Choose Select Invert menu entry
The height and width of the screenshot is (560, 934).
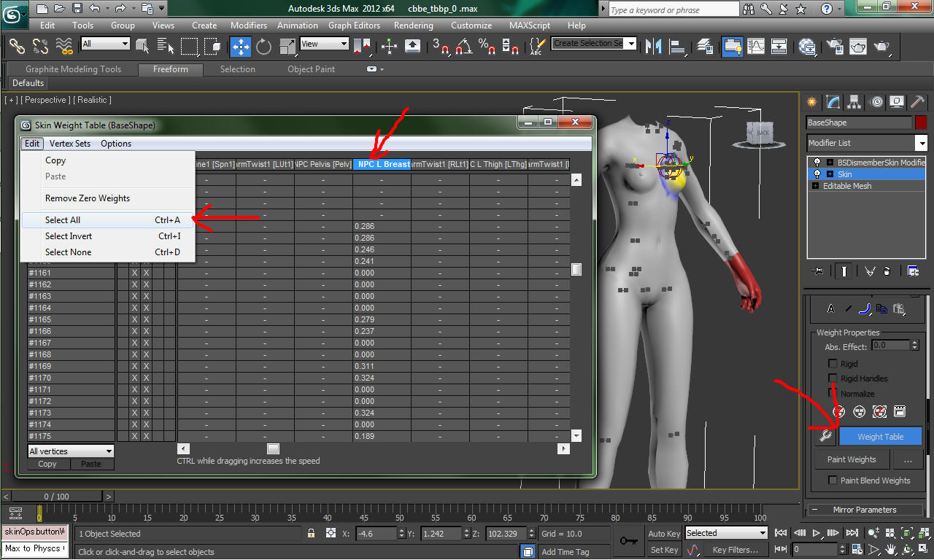[108, 236]
